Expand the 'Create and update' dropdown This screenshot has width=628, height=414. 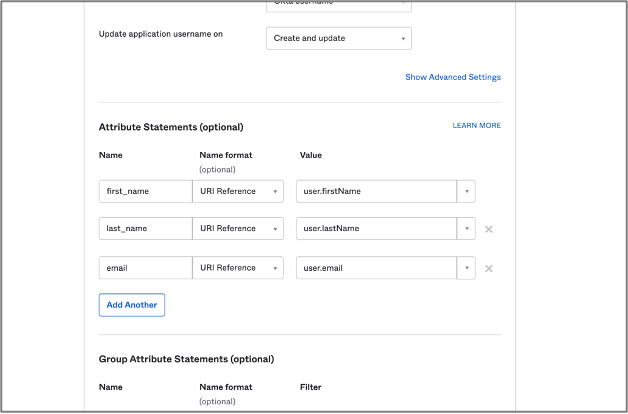pyautogui.click(x=338, y=38)
